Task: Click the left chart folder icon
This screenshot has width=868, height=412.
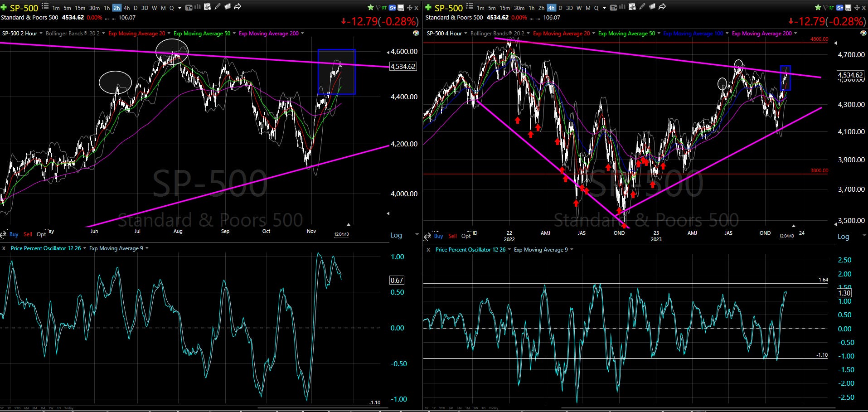Action: point(228,6)
